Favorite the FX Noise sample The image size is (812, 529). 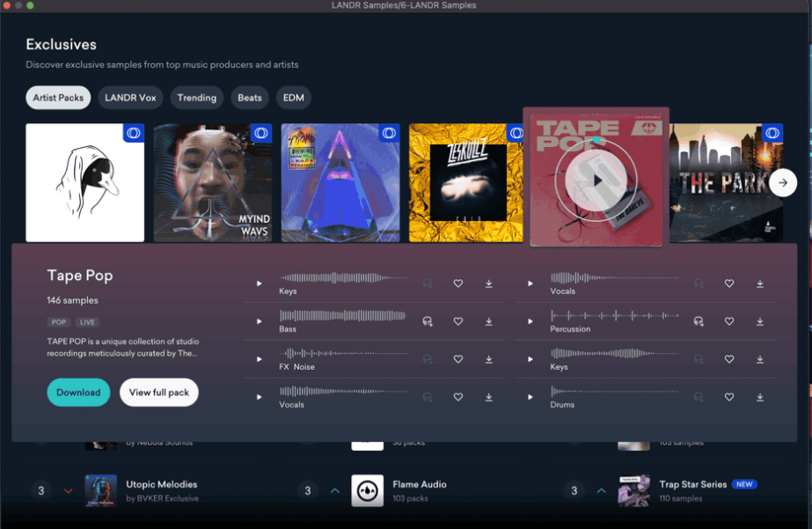pos(458,359)
